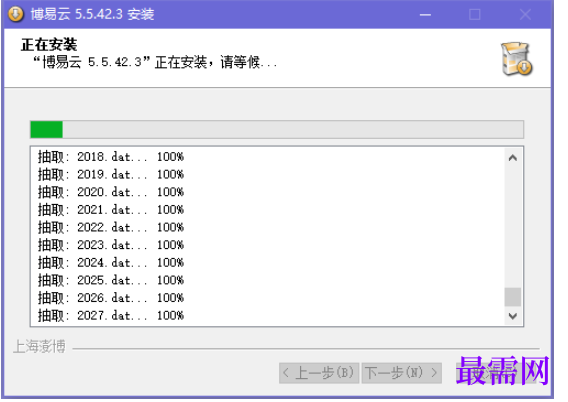Minimize the 博易云 installer window

click(x=425, y=15)
